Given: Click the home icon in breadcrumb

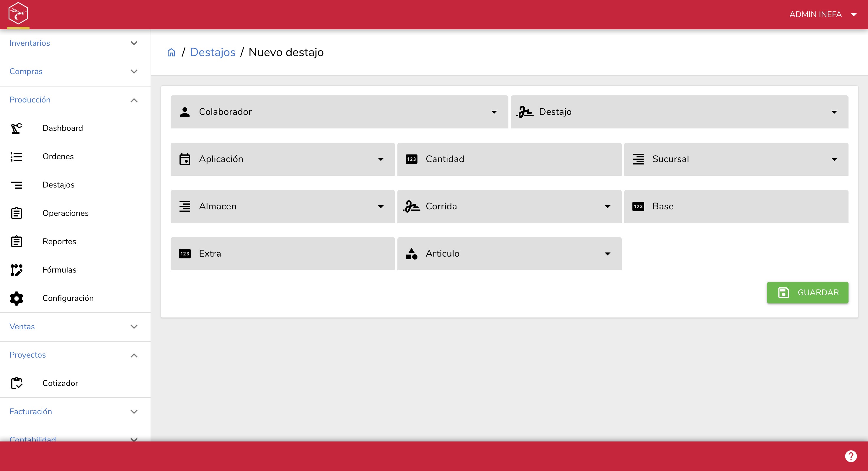Looking at the screenshot, I should pos(171,53).
